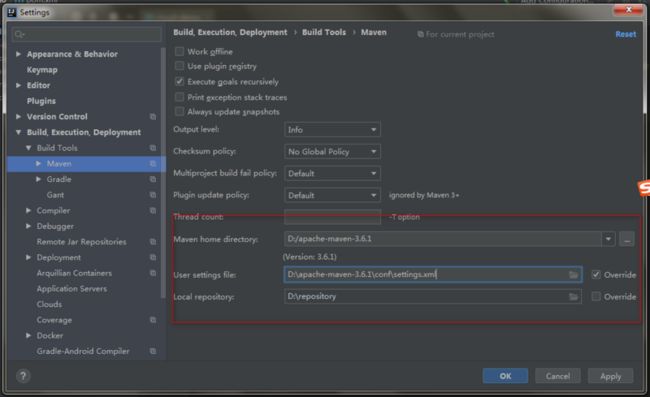Screen dimensions: 650x397
Task: Click project-level icon next to Coverage
Action: click(153, 320)
